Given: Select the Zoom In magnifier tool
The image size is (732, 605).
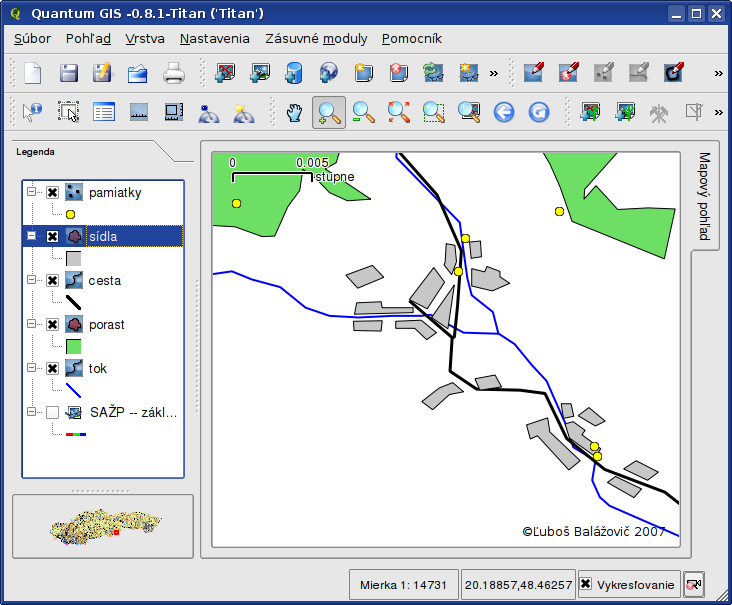Looking at the screenshot, I should point(328,112).
